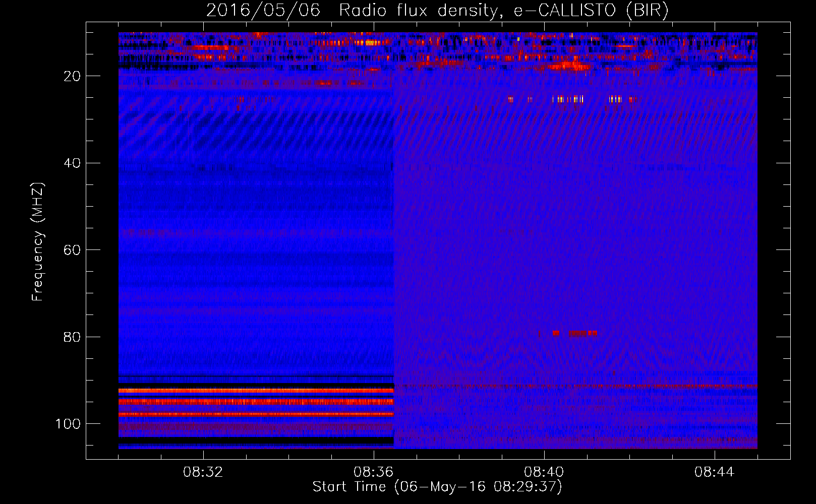The image size is (816, 504).
Task: Click the 80 frequency tick label
Action: tap(72, 337)
